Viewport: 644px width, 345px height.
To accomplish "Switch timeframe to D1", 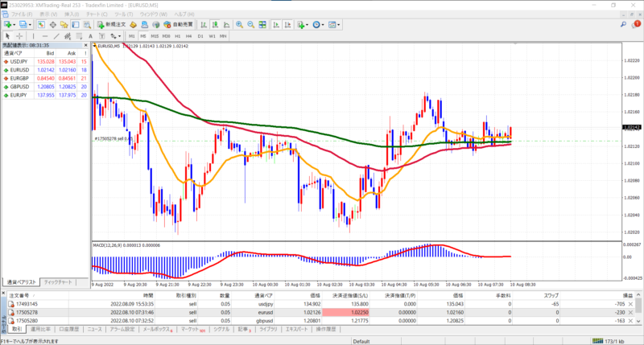I will (200, 36).
